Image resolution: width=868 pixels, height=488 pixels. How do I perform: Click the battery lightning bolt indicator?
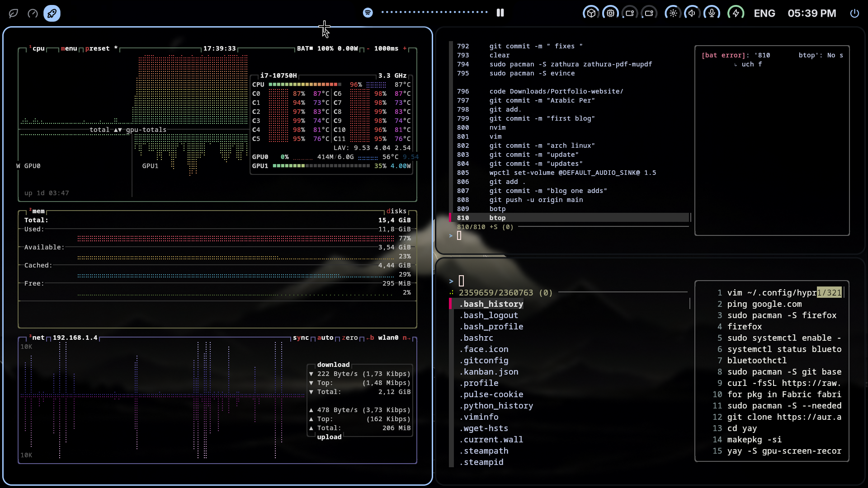[x=736, y=13]
